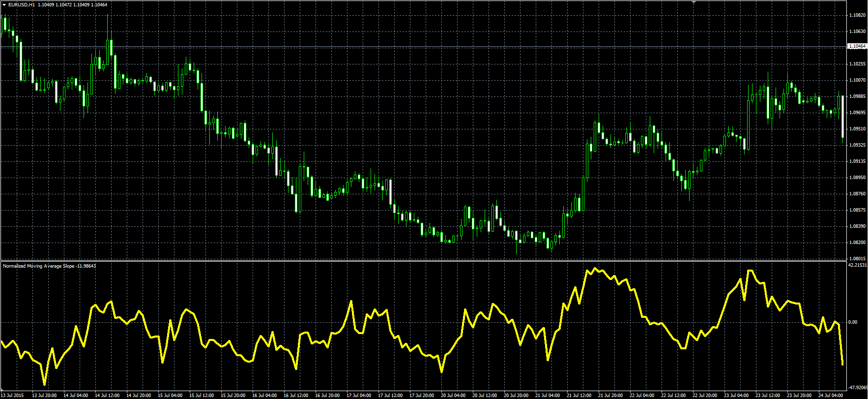
Task: Click the 1.09695 price axis label
Action: (x=858, y=113)
